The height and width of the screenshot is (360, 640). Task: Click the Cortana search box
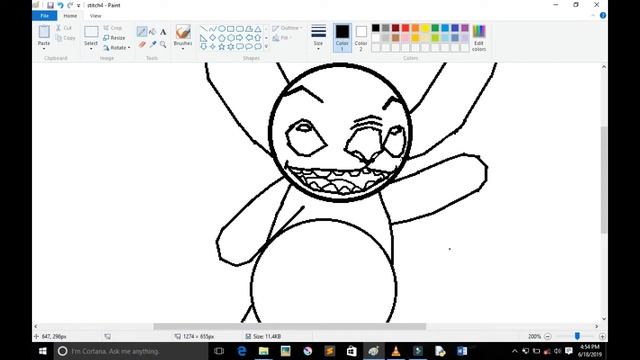131,351
